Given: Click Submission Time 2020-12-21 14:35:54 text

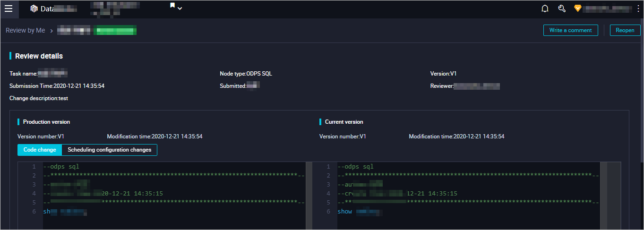Looking at the screenshot, I should point(57,86).
